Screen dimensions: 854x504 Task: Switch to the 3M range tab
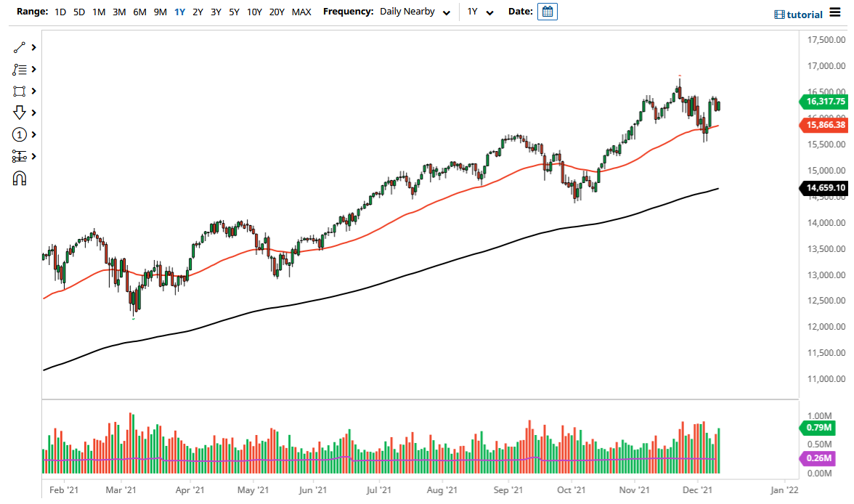point(118,12)
